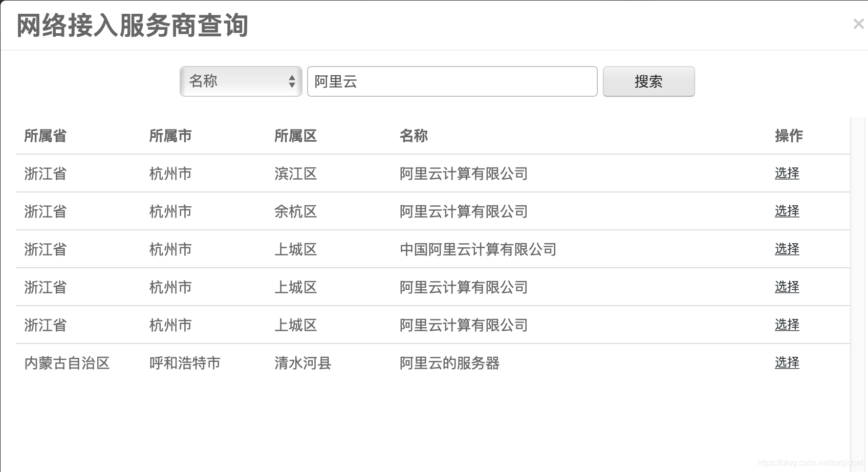Click the 所属市 column header
868x472 pixels.
point(170,136)
